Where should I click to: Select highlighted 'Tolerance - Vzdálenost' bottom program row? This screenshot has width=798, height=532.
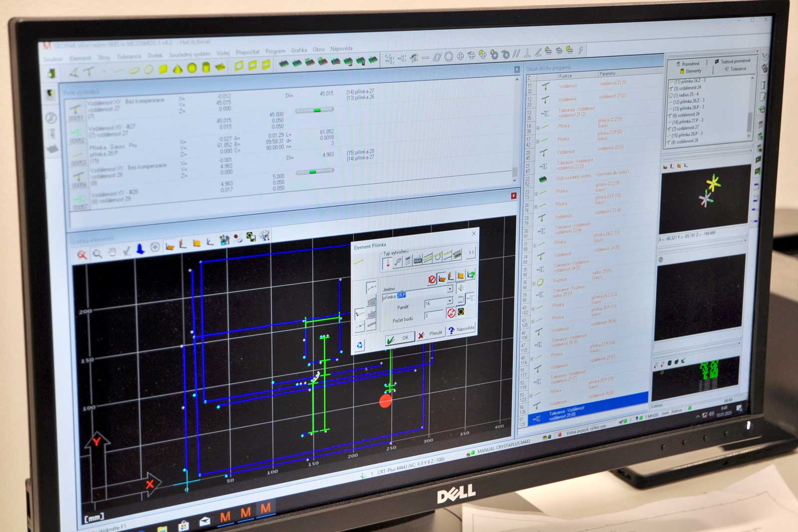588,410
